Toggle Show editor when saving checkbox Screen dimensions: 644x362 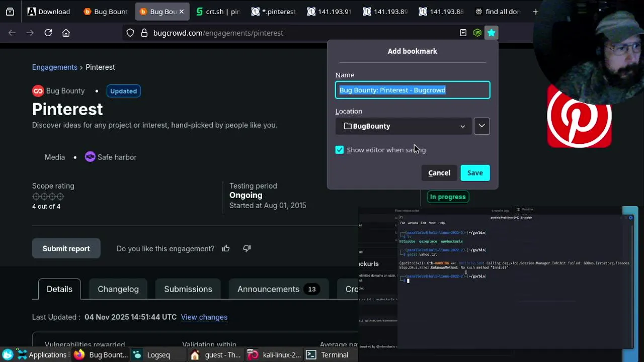340,150
